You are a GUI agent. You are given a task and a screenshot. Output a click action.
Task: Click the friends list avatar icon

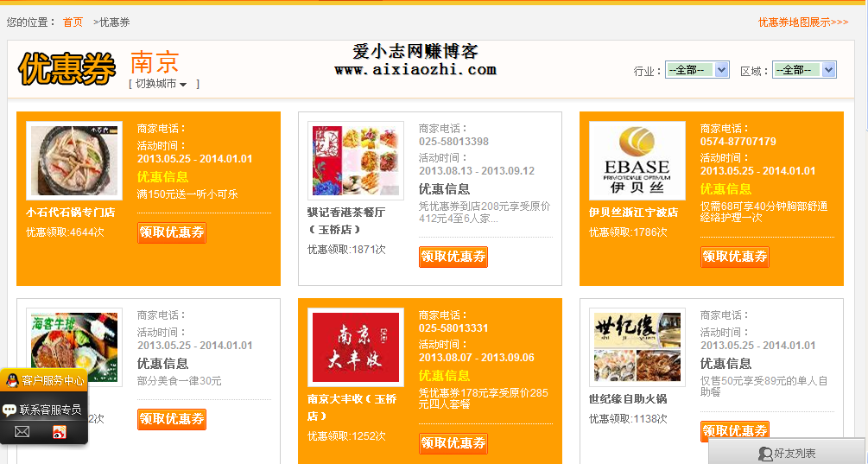pyautogui.click(x=764, y=454)
